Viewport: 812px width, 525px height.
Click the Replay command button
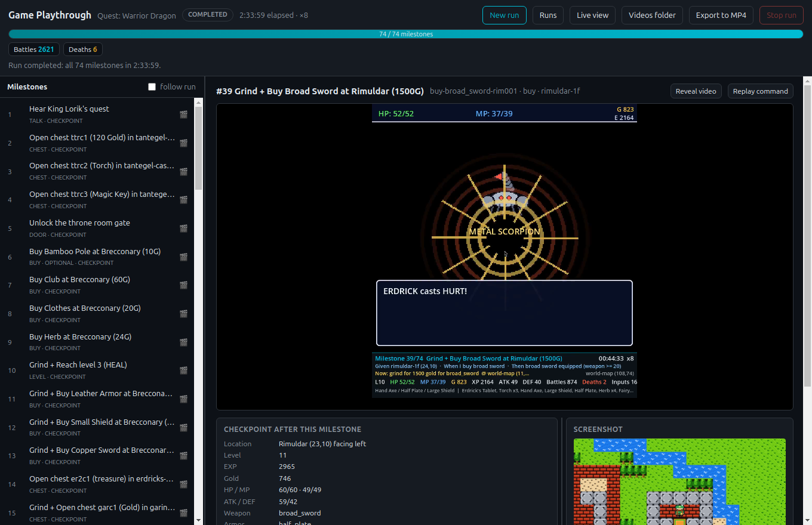click(x=761, y=91)
